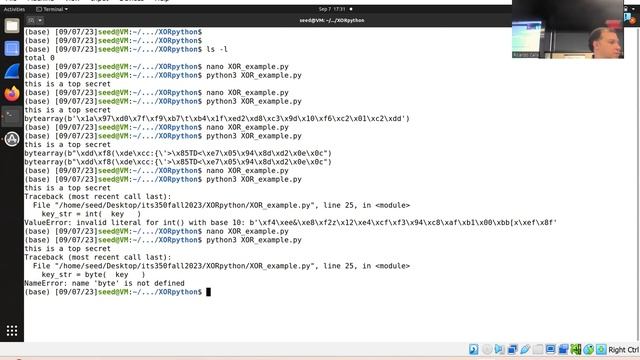Click Activities in the top bar
Screen dimensions: 640x360
click(x=14, y=9)
